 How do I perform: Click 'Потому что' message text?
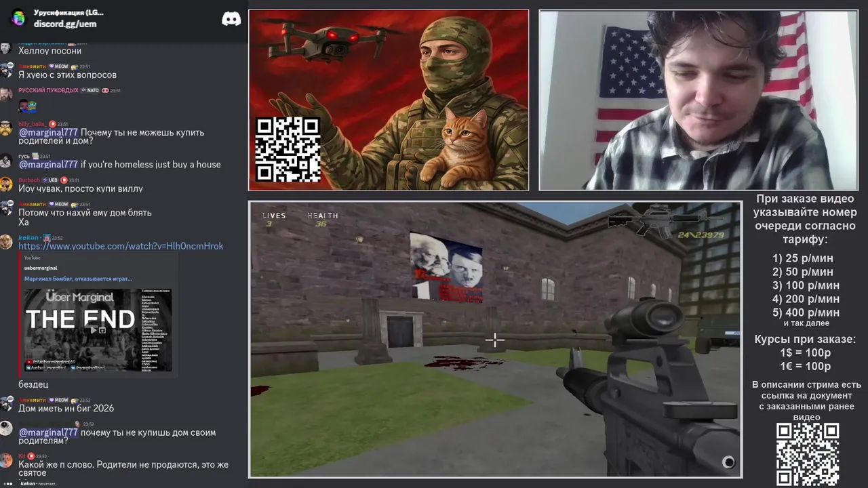[85, 213]
